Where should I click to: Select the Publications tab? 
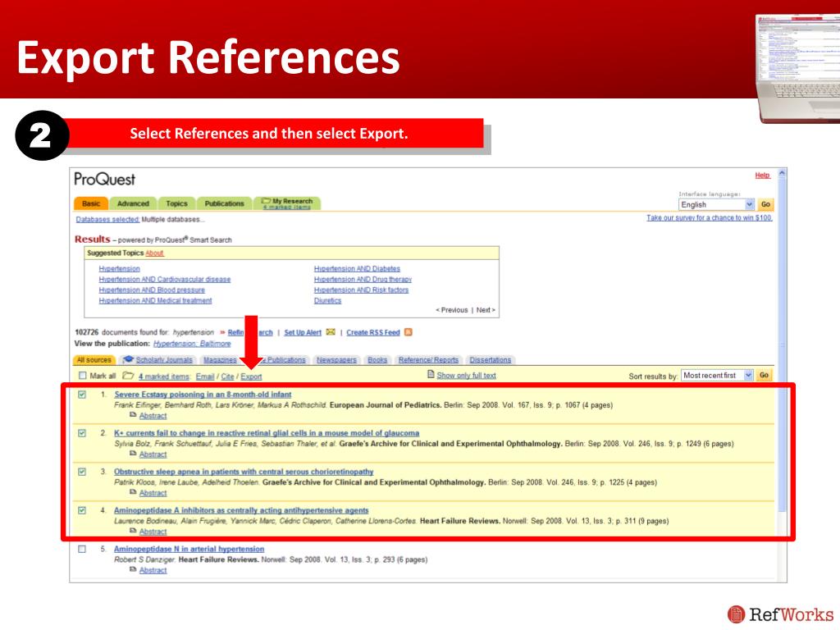(224, 203)
